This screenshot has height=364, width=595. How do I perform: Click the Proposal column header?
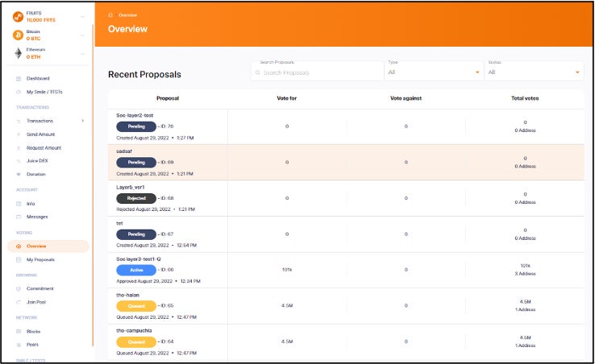[x=168, y=98]
